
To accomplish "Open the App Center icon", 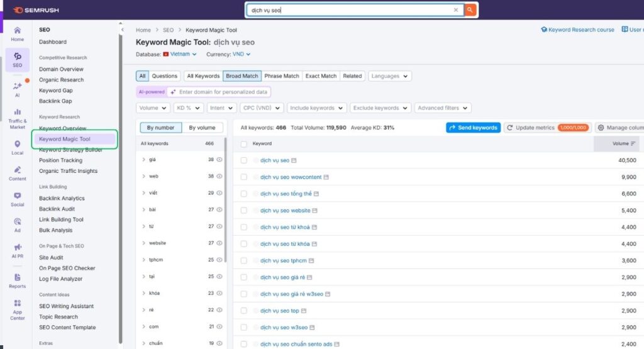I will (x=17, y=309).
